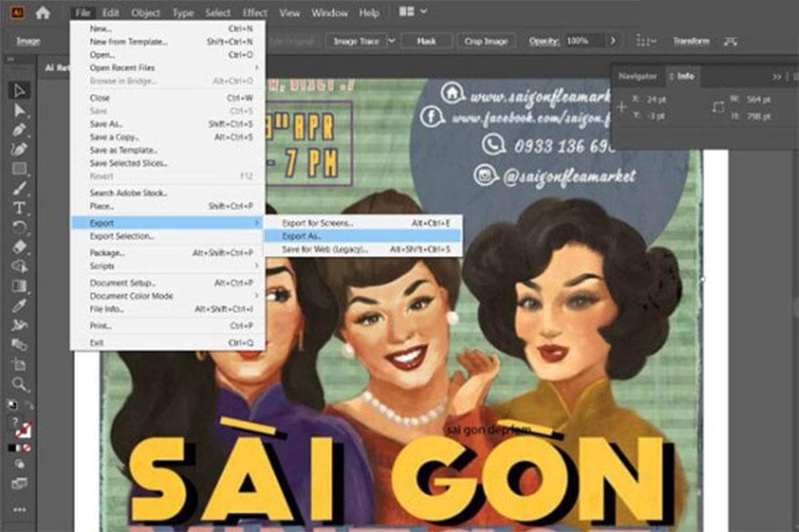Select the Paintbrush tool
The width and height of the screenshot is (799, 532).
point(19,188)
